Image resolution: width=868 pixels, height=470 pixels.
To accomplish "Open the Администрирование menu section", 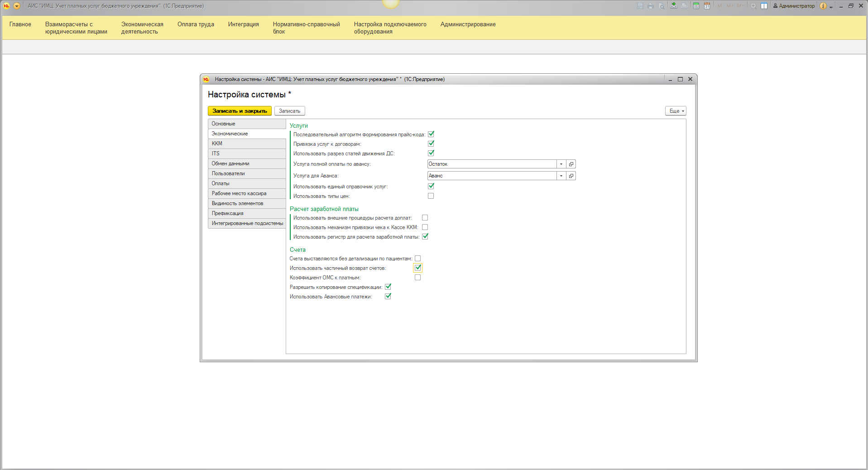I will (468, 24).
